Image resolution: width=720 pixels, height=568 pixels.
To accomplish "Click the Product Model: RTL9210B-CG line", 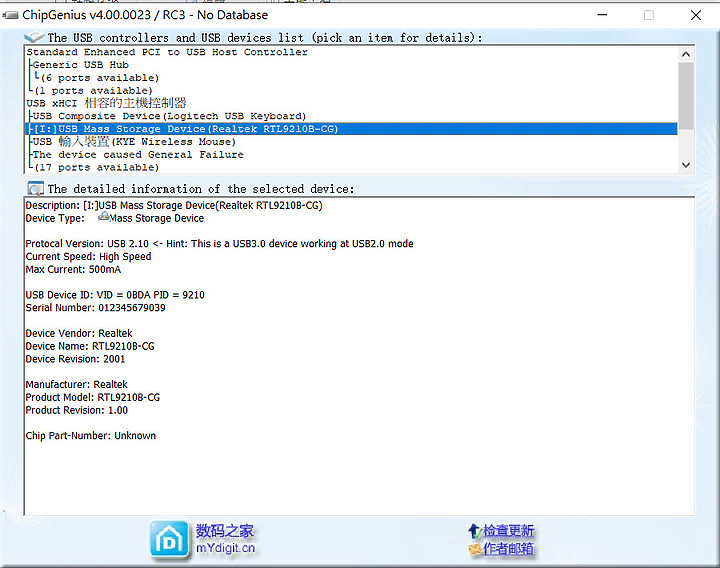I will pos(93,397).
